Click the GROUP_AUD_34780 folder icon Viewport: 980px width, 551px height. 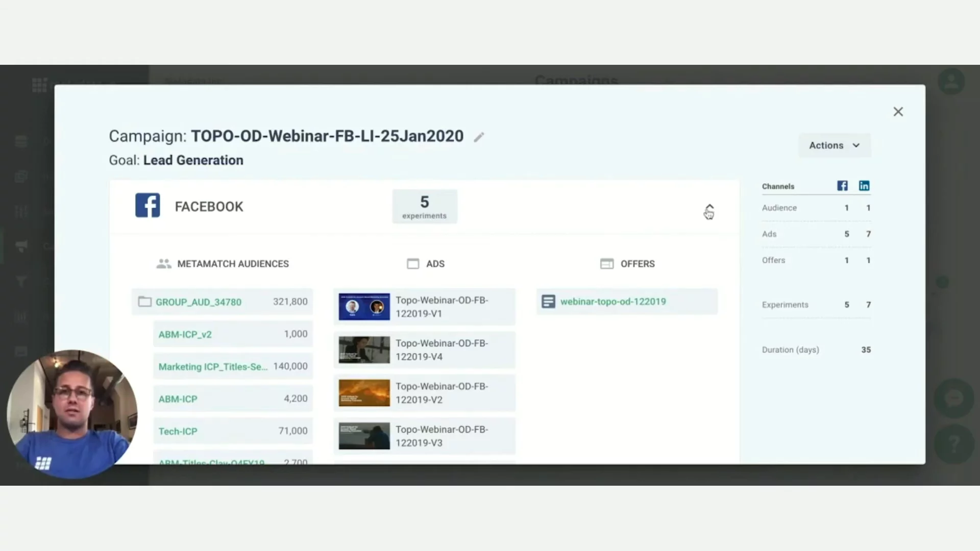145,302
